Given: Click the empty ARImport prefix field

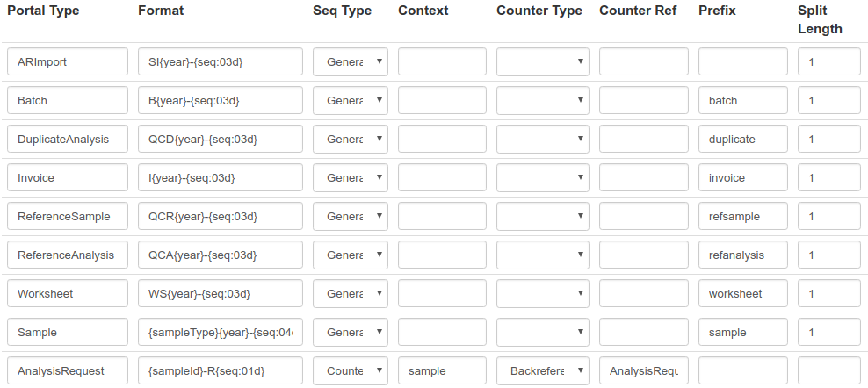Looking at the screenshot, I should [742, 62].
